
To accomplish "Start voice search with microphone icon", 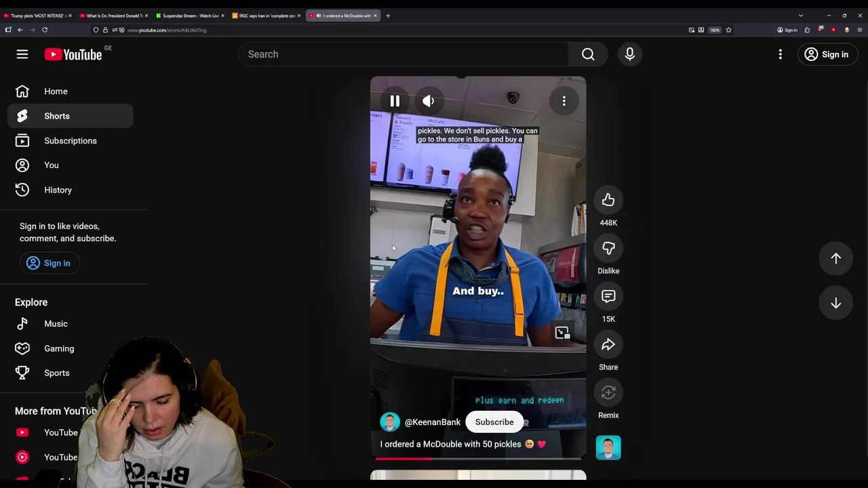I will [630, 54].
